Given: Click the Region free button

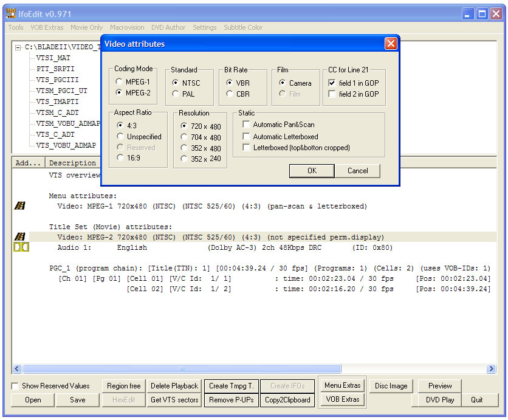Looking at the screenshot, I should pos(124,386).
